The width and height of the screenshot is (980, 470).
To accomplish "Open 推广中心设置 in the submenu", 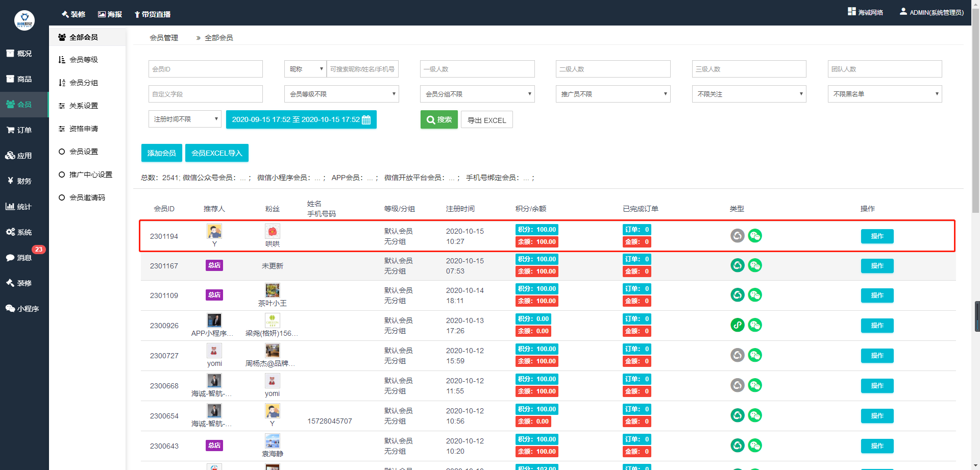I will 90,175.
